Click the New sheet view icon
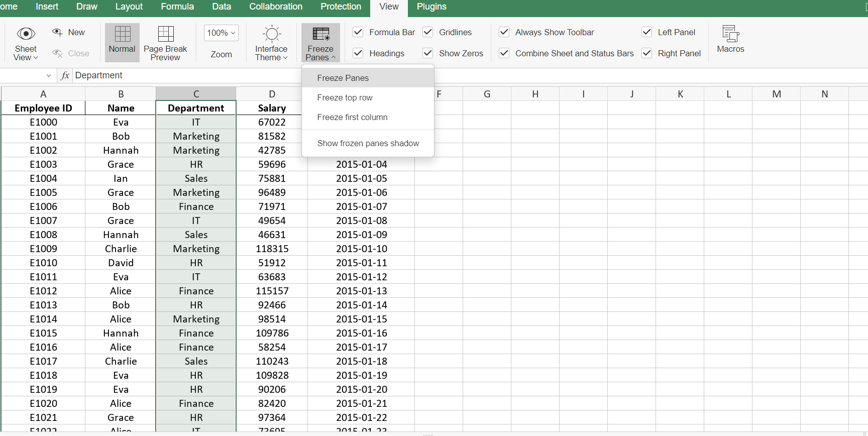This screenshot has width=868, height=436. (x=58, y=32)
